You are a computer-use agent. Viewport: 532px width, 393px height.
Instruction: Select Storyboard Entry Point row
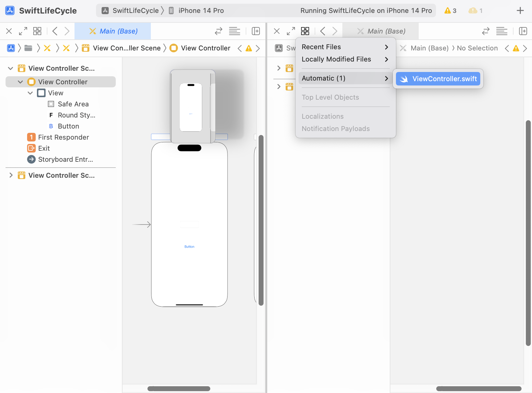tap(61, 159)
